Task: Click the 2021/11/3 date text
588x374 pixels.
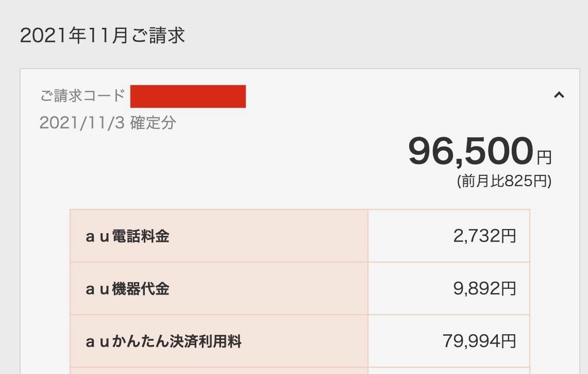Action: point(82,123)
